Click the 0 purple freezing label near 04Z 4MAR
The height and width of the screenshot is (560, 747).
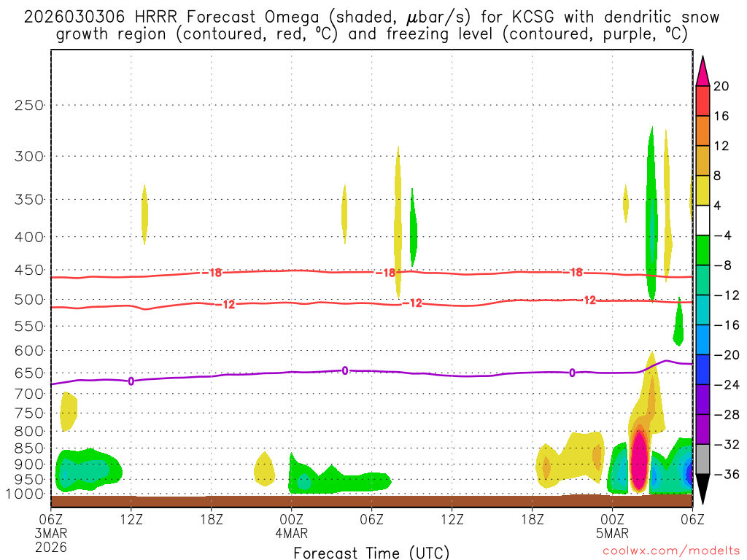click(x=345, y=370)
